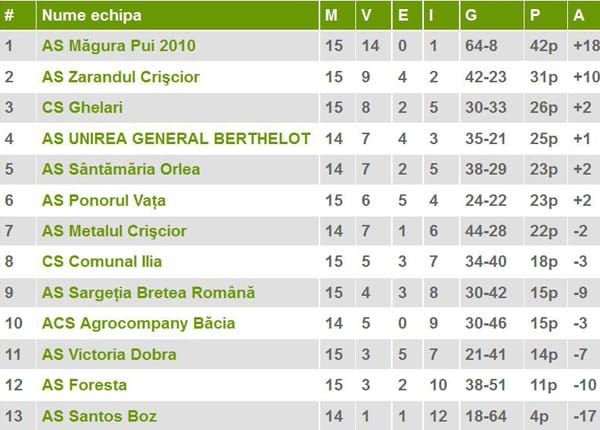Click the P points column header
Viewport: 600px width, 430px height.
click(535, 15)
